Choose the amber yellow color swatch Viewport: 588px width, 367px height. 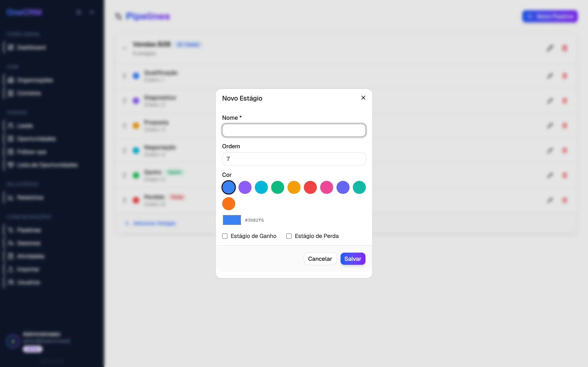point(294,187)
